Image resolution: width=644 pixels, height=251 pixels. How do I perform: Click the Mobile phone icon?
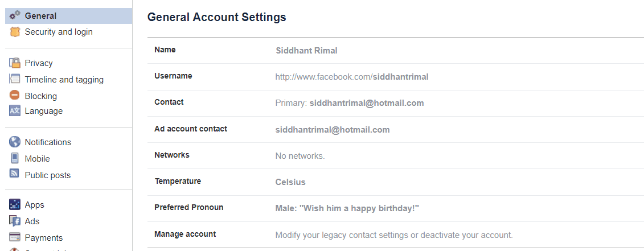pos(15,158)
